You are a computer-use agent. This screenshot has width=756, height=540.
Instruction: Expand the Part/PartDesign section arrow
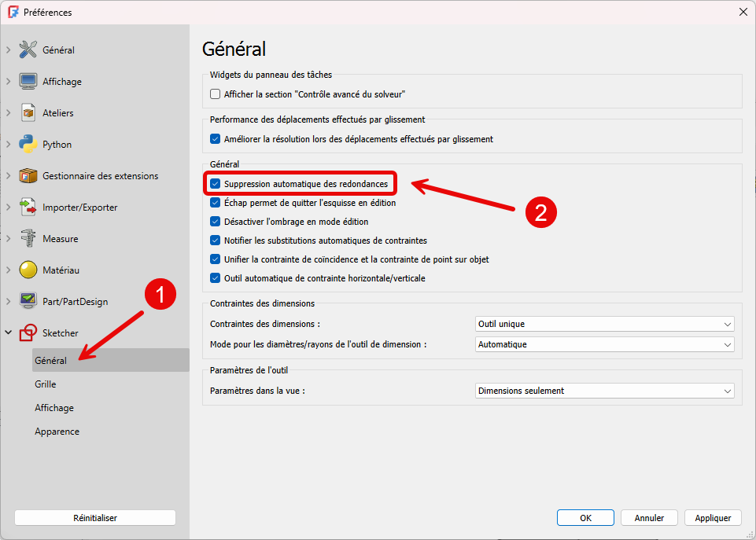(x=9, y=301)
